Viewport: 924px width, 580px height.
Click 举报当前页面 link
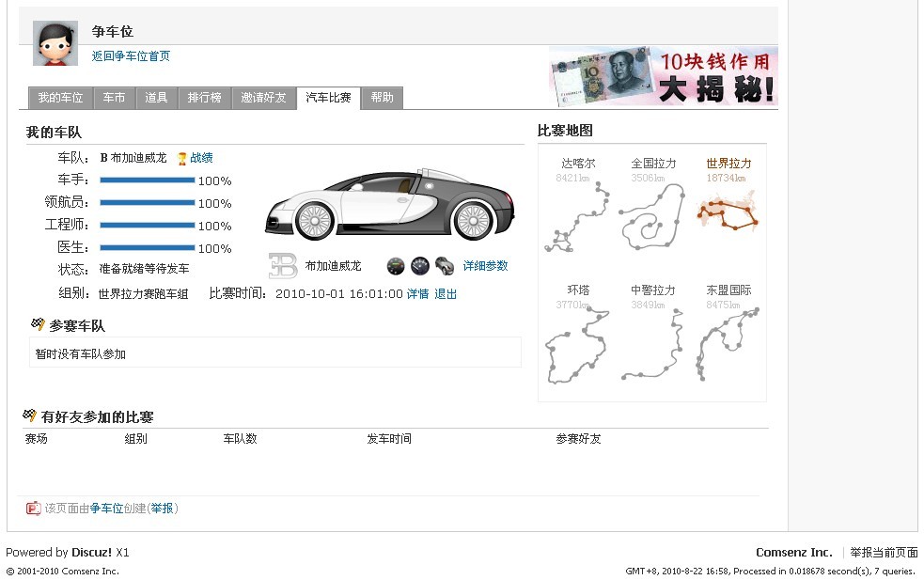884,553
